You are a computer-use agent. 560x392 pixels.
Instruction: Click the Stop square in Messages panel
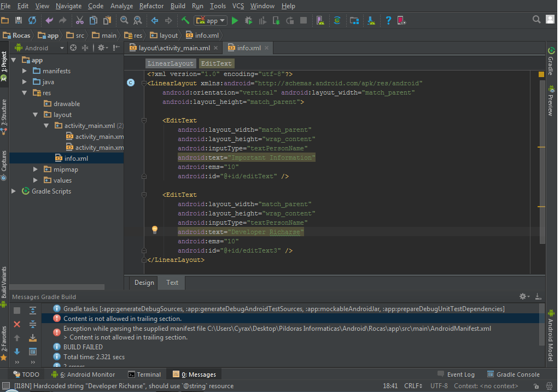(17, 311)
